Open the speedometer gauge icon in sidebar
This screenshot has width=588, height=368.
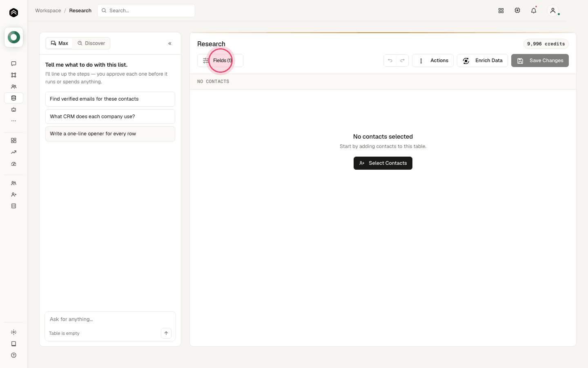coord(13,164)
